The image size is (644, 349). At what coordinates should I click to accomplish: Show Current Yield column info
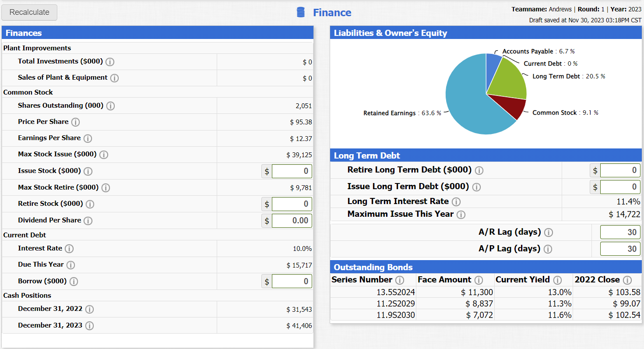pyautogui.click(x=557, y=280)
